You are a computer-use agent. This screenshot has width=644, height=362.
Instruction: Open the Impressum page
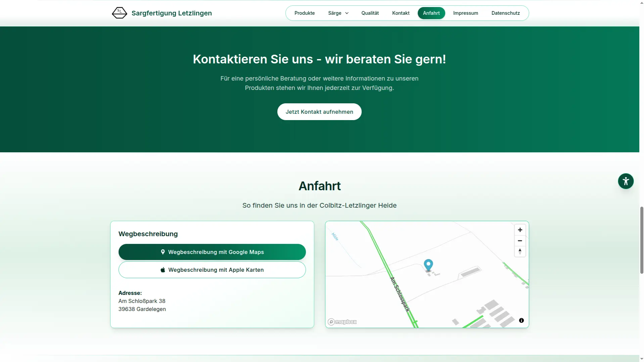[465, 13]
